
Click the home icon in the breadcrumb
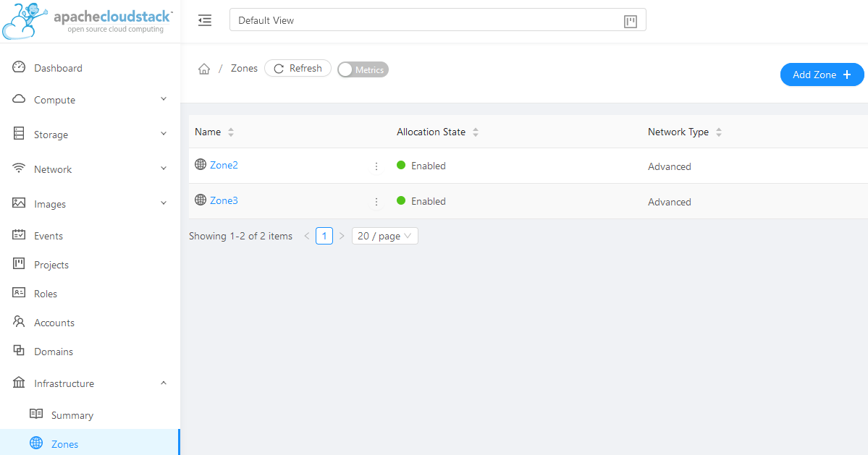(204, 67)
